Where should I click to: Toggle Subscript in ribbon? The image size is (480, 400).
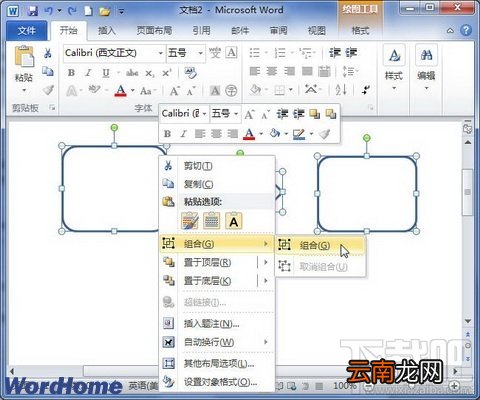coord(150,73)
